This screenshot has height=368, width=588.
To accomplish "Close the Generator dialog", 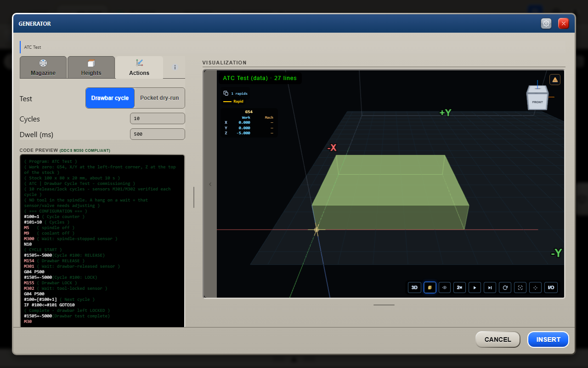I will point(564,23).
